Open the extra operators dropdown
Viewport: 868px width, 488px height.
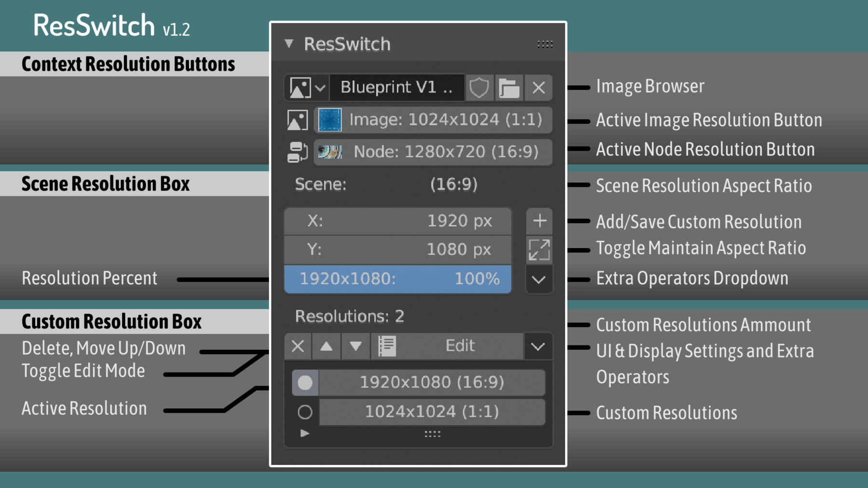coord(539,279)
